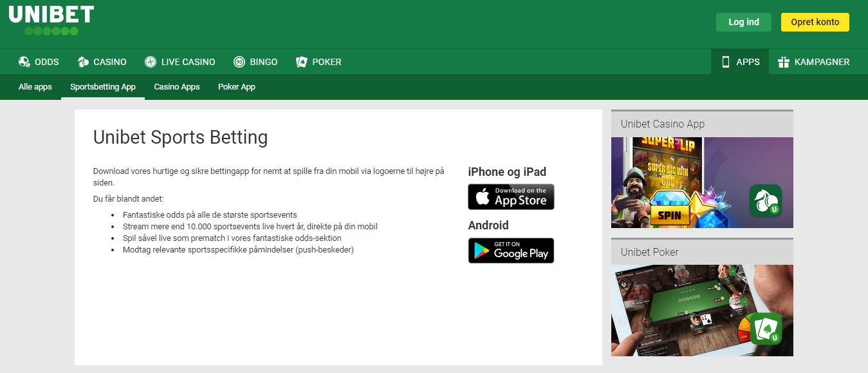The image size is (868, 373).
Task: Click the Log ind button
Action: pos(744,22)
